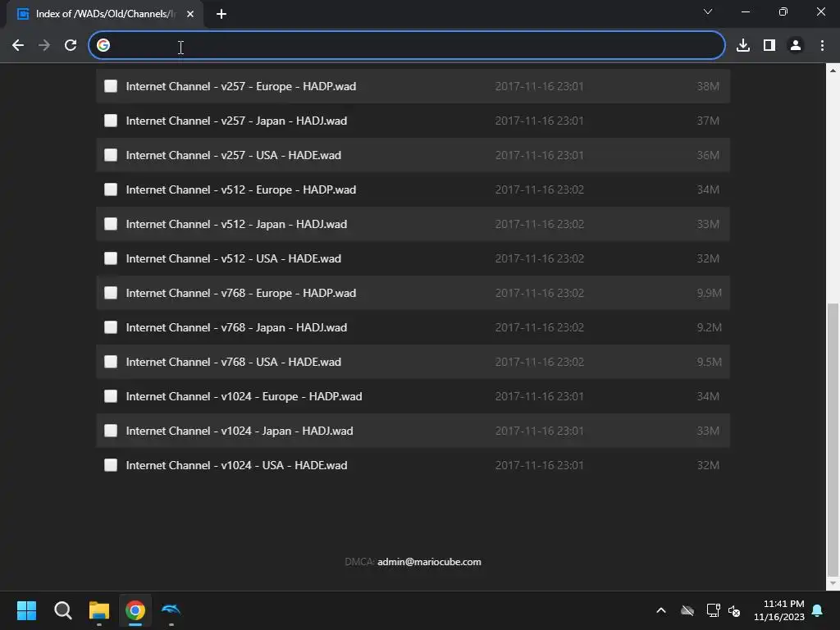This screenshot has height=630, width=840.
Task: Open Windows taskbar search
Action: (x=62, y=610)
